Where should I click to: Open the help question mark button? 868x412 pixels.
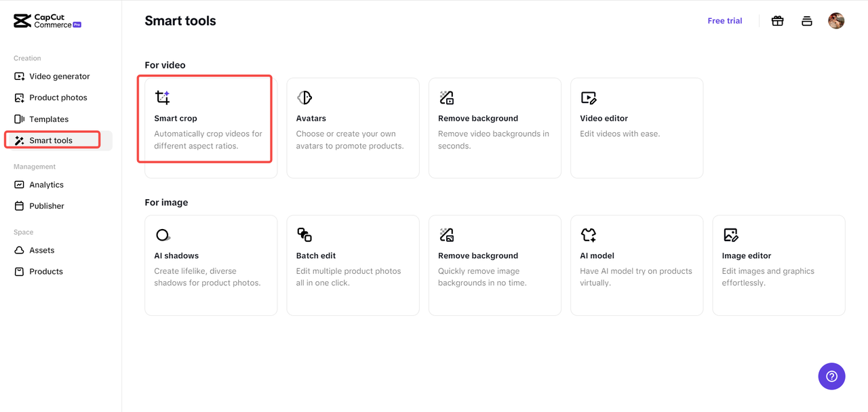click(831, 376)
